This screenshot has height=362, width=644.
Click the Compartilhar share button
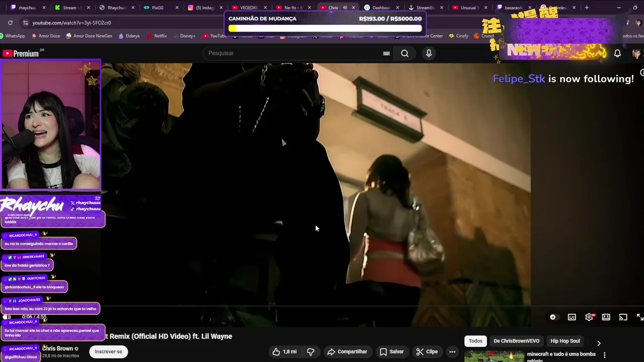point(347,351)
